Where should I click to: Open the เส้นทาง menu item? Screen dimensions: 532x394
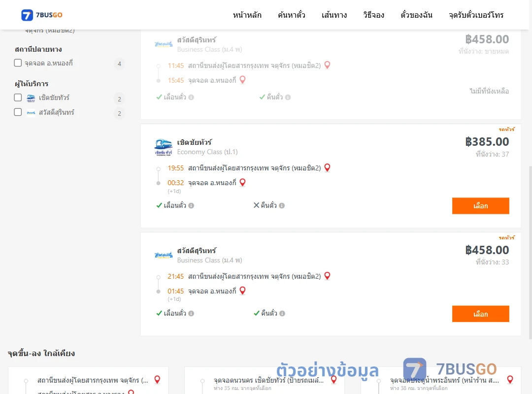[x=334, y=15]
